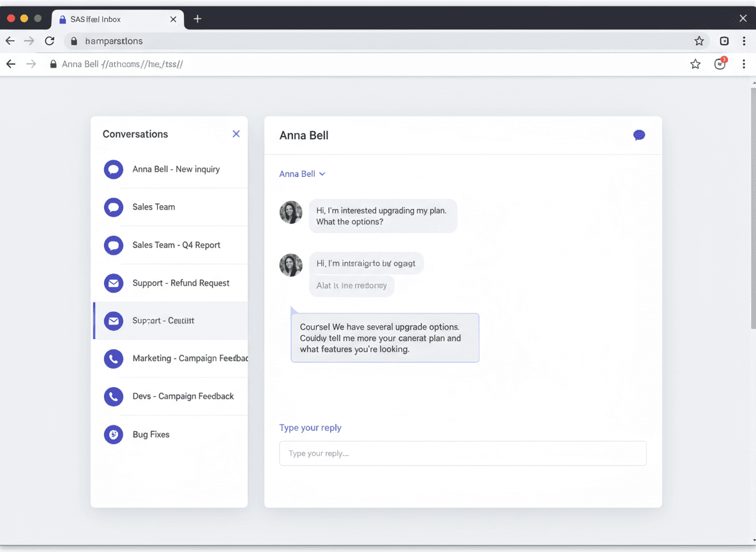
Task: Click the extension icon with red badge
Action: click(x=720, y=64)
